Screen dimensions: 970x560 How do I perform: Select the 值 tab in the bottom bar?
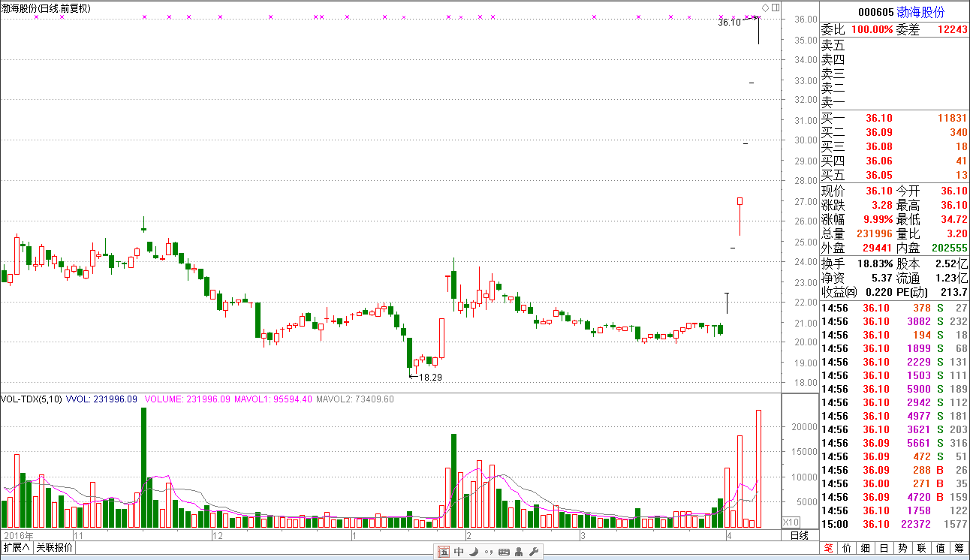pyautogui.click(x=941, y=548)
